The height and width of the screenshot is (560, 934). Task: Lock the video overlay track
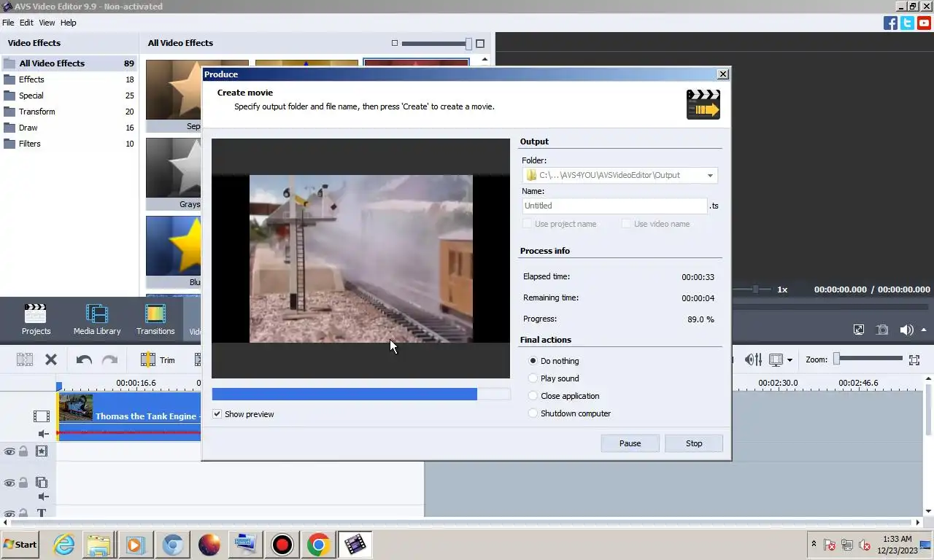(23, 483)
